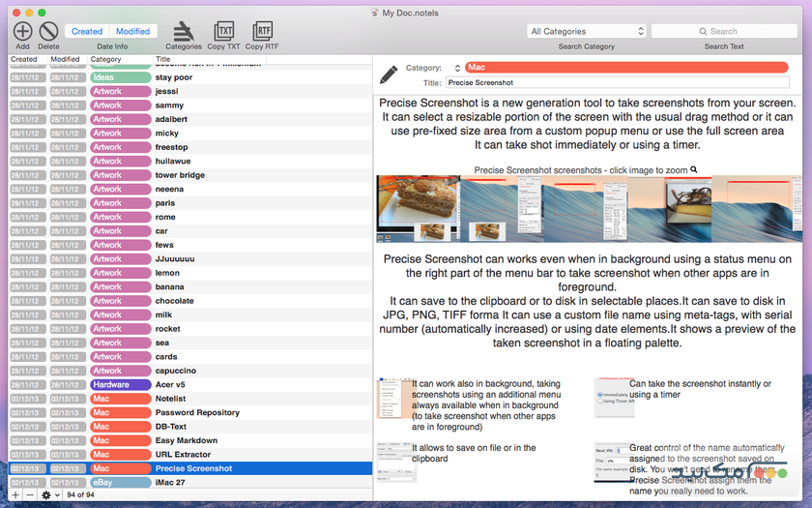Select the note titled sammy
Screen dimensions: 812x508
point(190,105)
